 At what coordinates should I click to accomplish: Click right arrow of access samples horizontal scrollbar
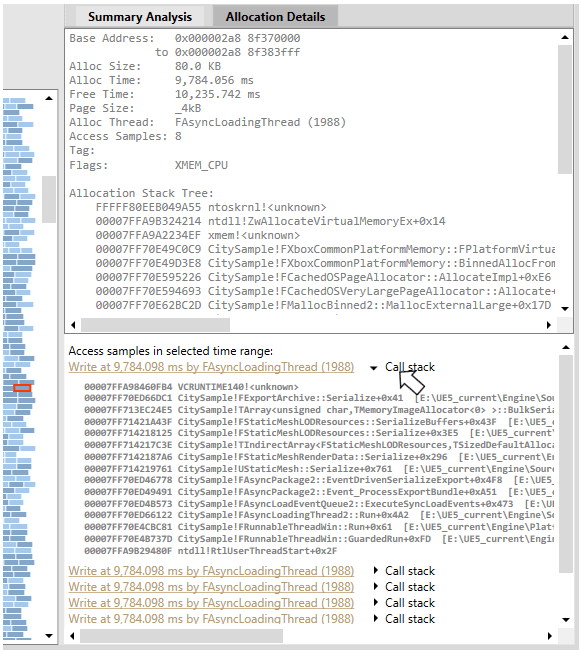tap(550, 636)
